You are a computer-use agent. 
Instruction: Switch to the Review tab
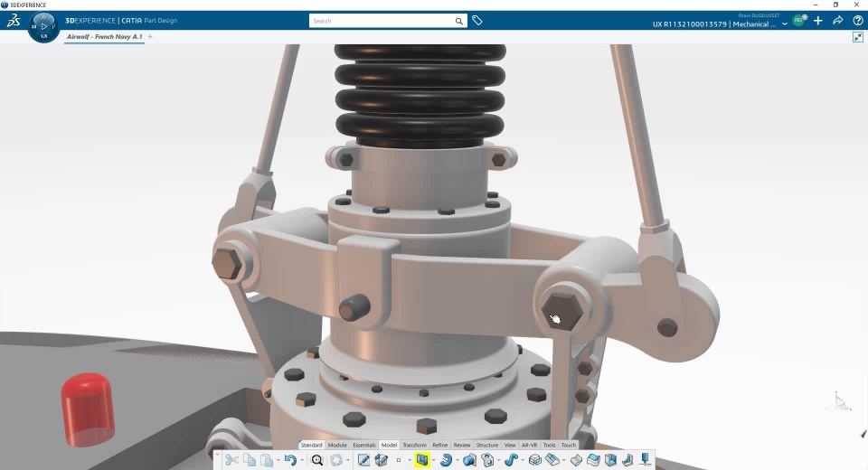click(x=462, y=445)
